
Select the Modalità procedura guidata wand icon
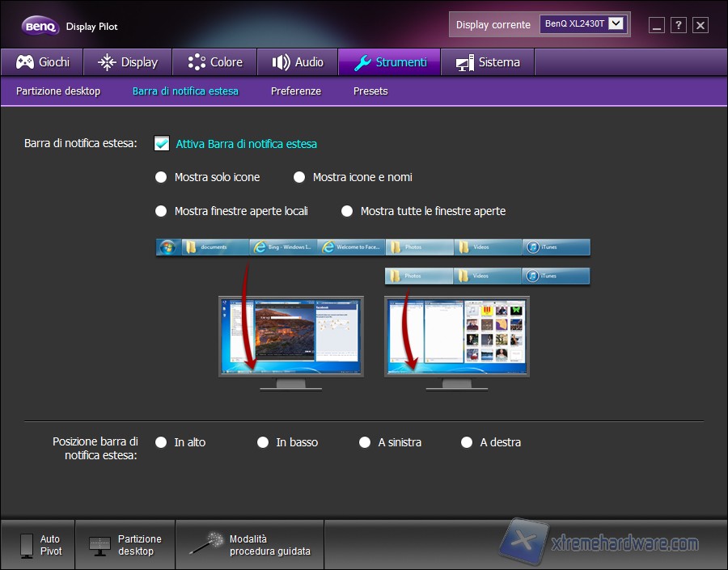pyautogui.click(x=209, y=543)
